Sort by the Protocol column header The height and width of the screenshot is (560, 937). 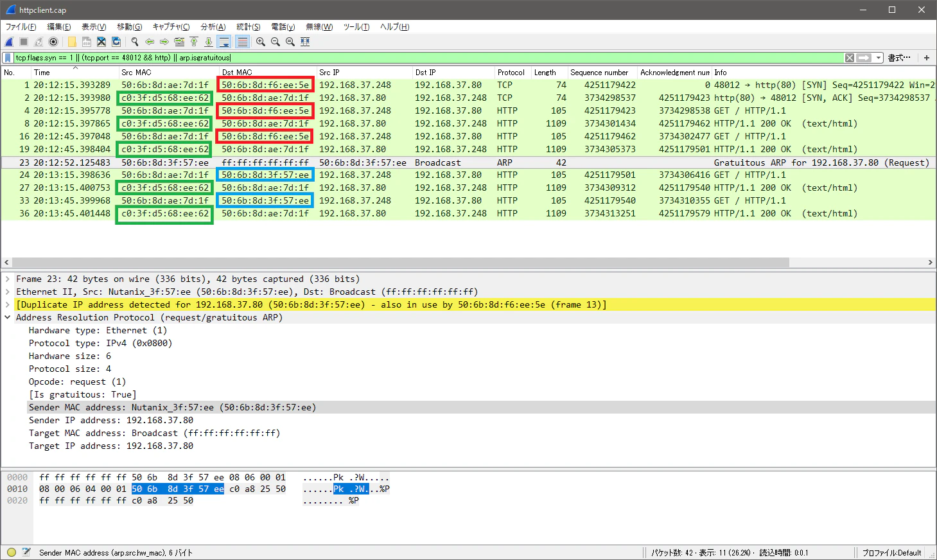[511, 73]
